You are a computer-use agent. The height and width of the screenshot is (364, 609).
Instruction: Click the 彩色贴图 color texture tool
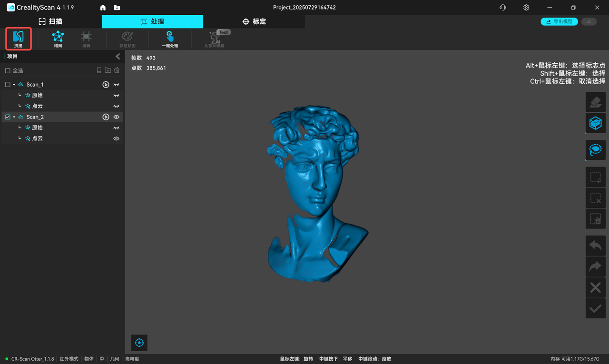[x=128, y=39]
